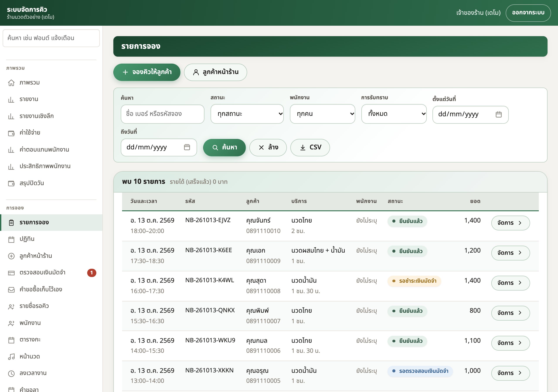Click the music note icon for หน้านวด
The width and height of the screenshot is (558, 392).
11,357
